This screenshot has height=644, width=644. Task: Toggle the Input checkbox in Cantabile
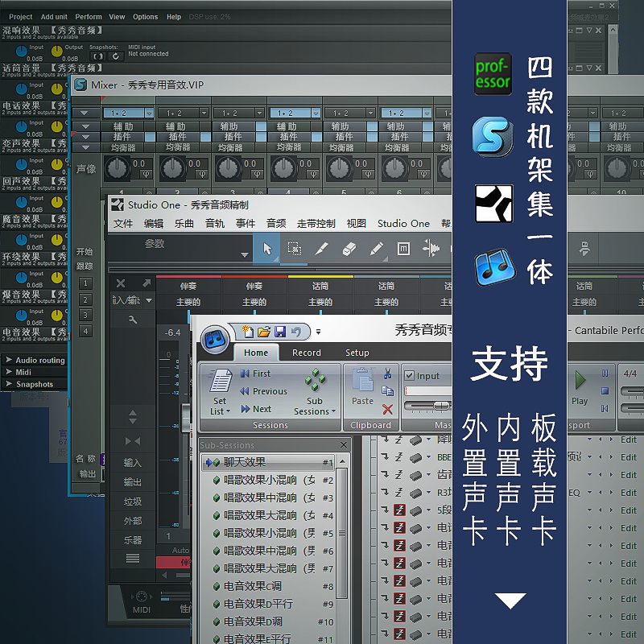tap(409, 375)
